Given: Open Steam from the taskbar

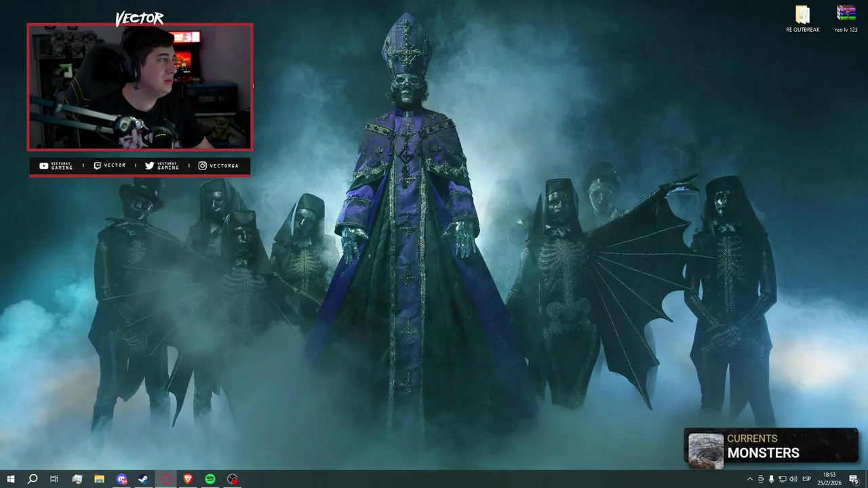Looking at the screenshot, I should tap(144, 479).
